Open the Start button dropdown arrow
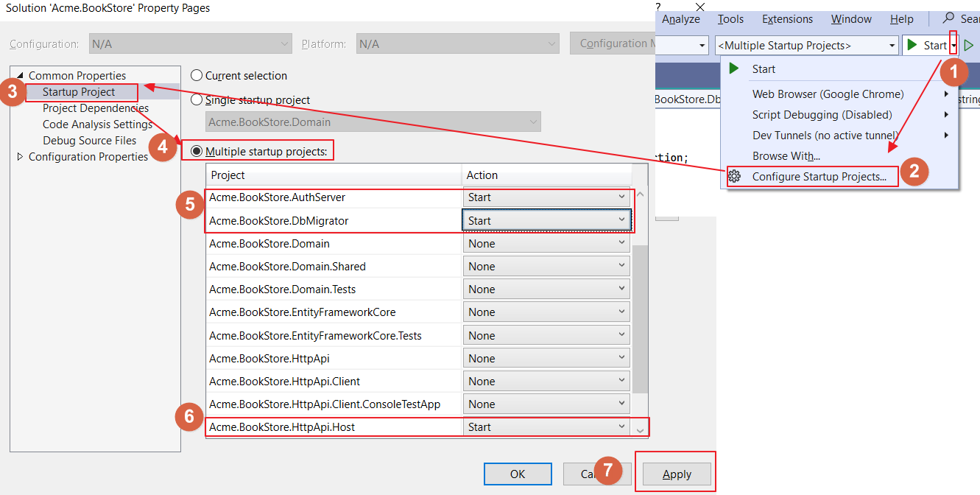 (x=954, y=45)
